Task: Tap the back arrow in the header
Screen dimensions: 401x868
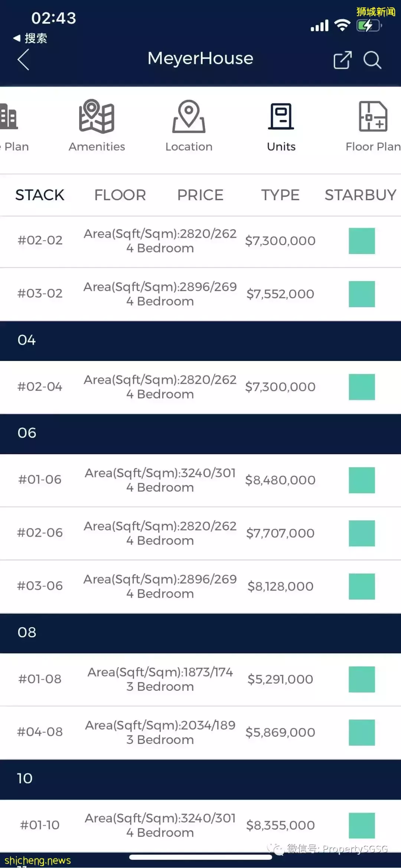Action: tap(23, 60)
